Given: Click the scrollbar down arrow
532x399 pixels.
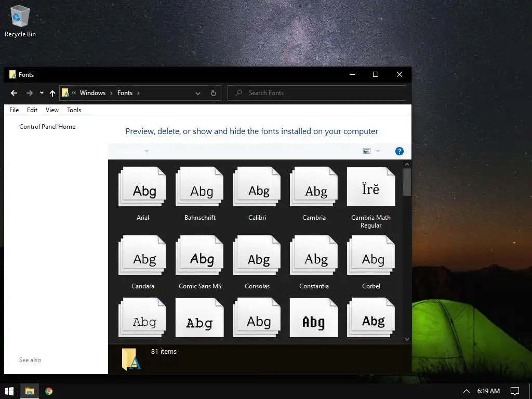Looking at the screenshot, I should pyautogui.click(x=407, y=339).
